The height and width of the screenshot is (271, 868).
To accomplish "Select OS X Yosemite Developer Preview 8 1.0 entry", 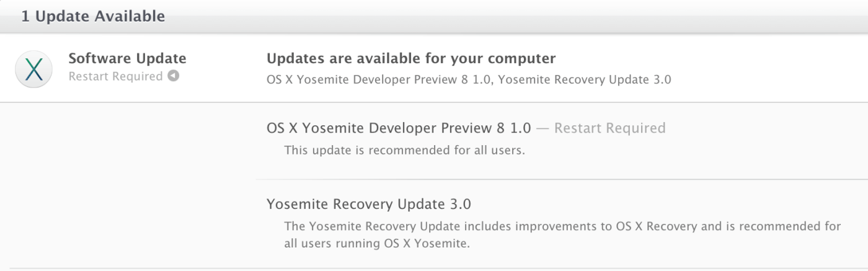I will point(398,128).
